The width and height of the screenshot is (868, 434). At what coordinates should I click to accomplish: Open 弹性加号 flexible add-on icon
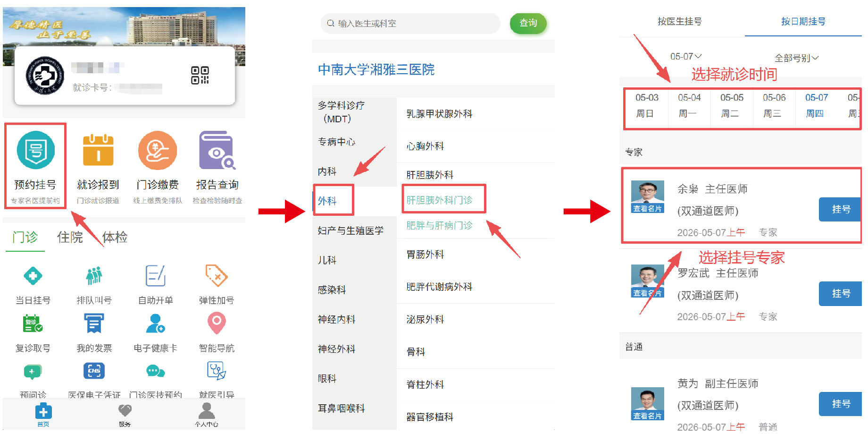tap(217, 276)
